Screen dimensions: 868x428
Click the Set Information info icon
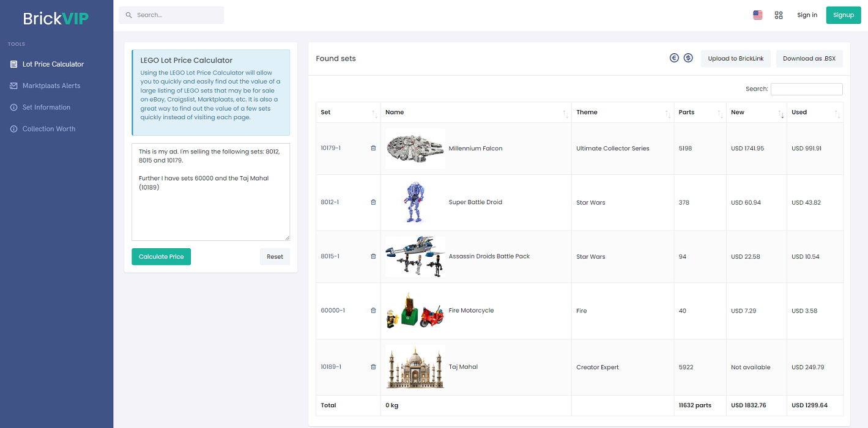click(x=13, y=107)
